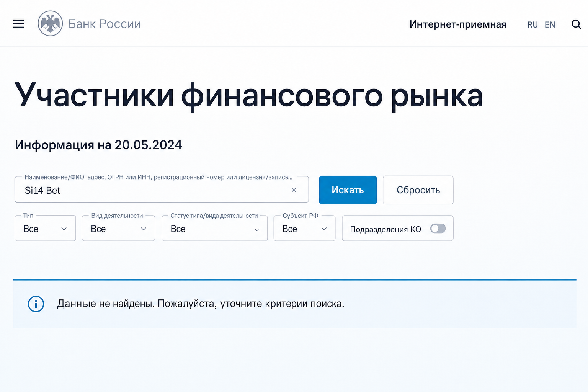Open the Вид деятельности dropdown

click(118, 228)
